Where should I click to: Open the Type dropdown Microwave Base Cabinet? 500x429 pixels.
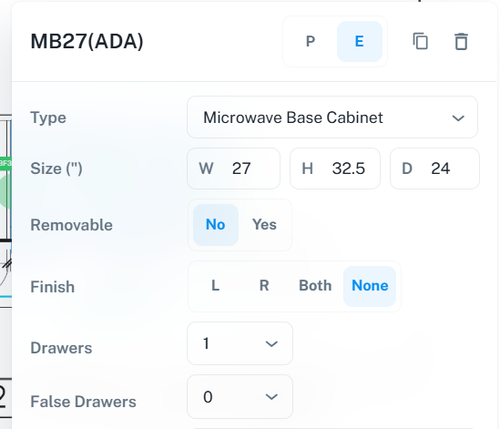pyautogui.click(x=332, y=117)
